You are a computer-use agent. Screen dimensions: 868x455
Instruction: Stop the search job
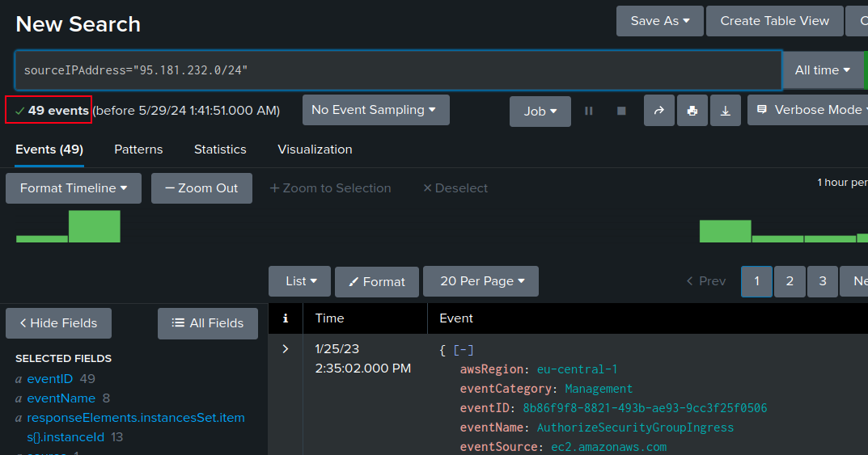[x=621, y=111]
